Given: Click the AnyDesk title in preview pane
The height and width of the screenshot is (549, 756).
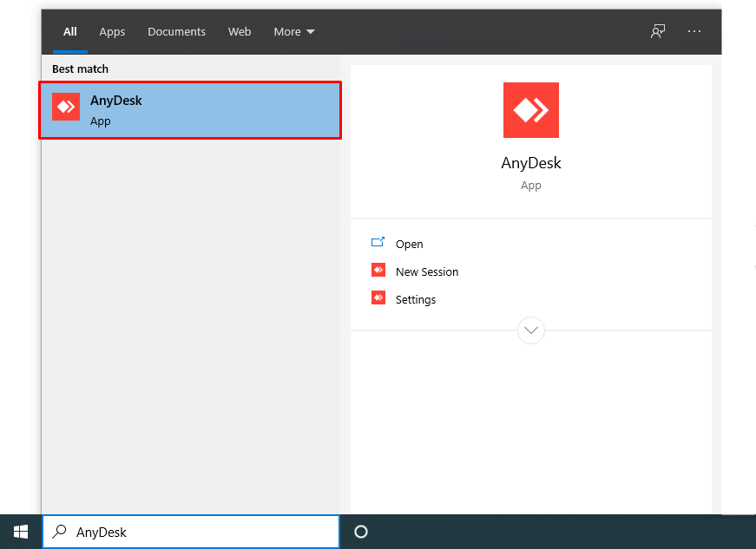Looking at the screenshot, I should [x=531, y=163].
